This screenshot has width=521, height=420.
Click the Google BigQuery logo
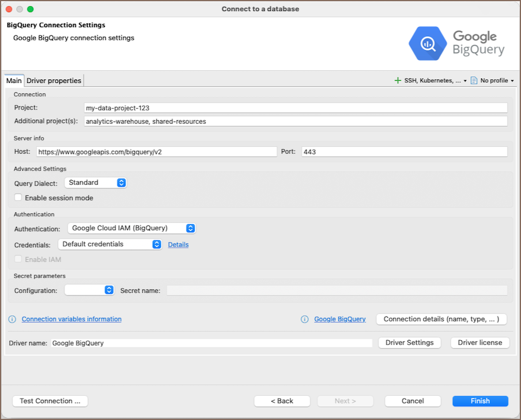point(456,44)
